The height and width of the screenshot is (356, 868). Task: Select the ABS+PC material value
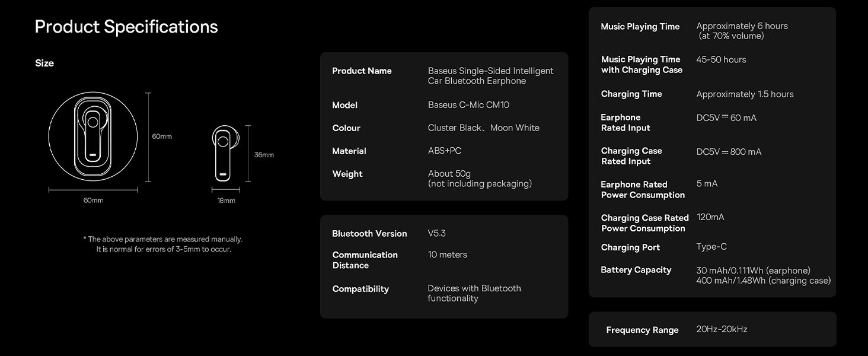click(x=445, y=151)
